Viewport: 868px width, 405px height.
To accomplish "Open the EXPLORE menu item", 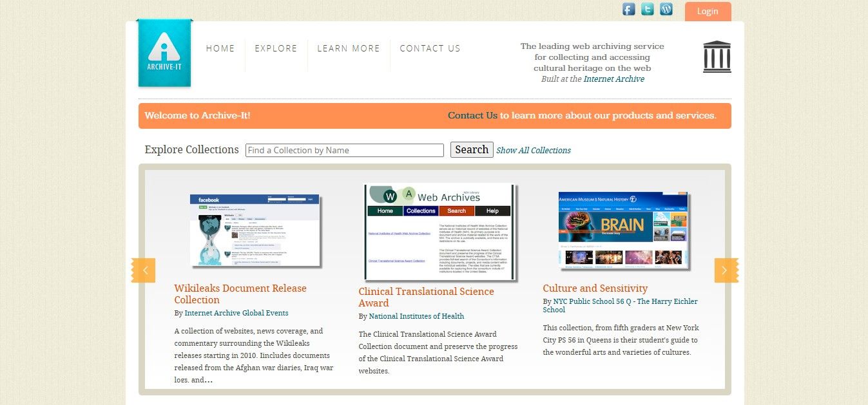I will [276, 48].
